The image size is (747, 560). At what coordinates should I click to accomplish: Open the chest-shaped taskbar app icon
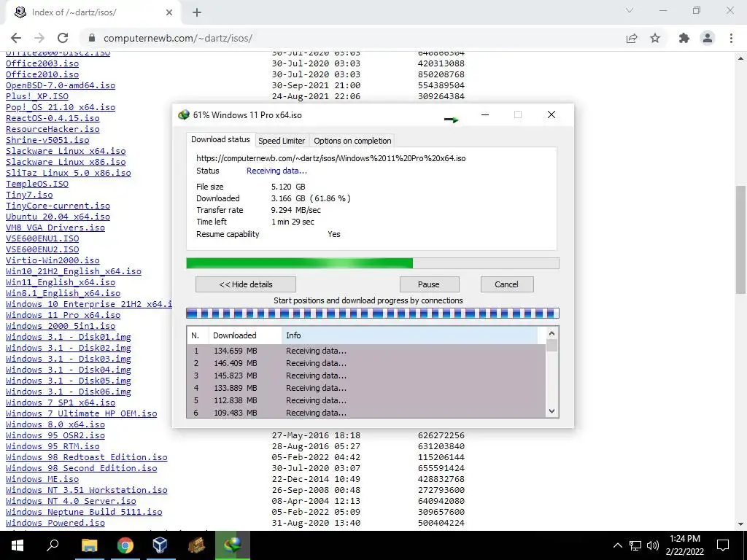pyautogui.click(x=196, y=545)
